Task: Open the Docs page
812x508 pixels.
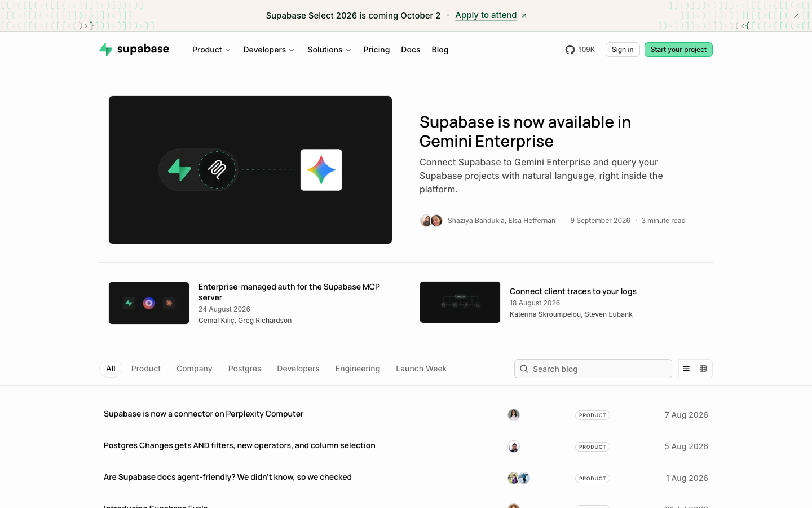Action: [411, 50]
